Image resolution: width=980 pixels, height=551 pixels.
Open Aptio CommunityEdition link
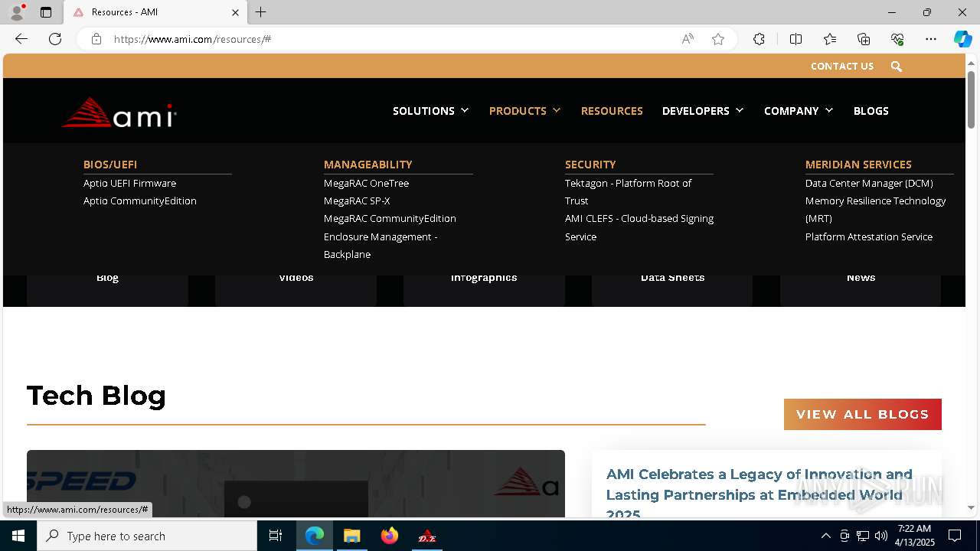point(140,201)
